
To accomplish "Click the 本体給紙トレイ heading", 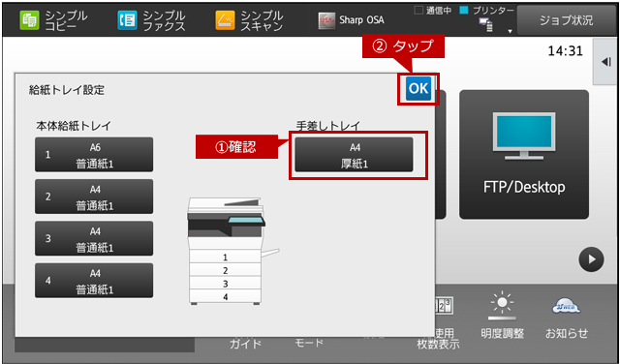I will click(x=74, y=126).
